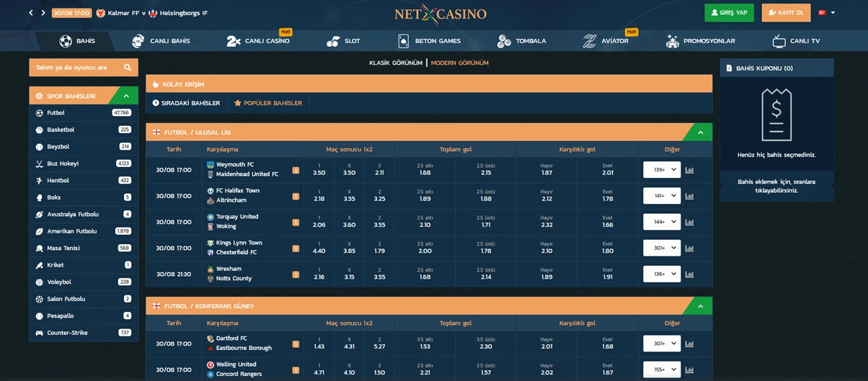Collapse the Spor Bahisleri sidebar panel
The image size is (868, 381).
click(126, 96)
